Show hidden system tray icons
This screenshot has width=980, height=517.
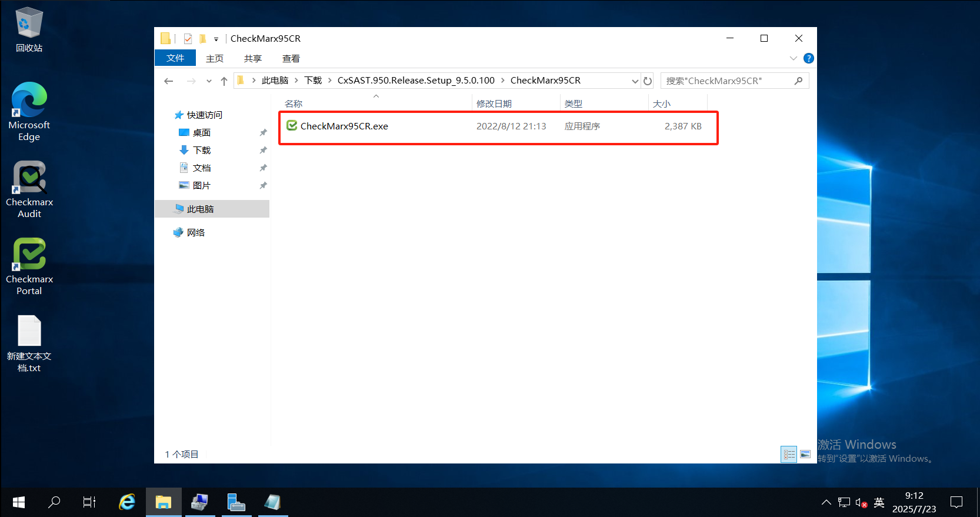click(826, 502)
